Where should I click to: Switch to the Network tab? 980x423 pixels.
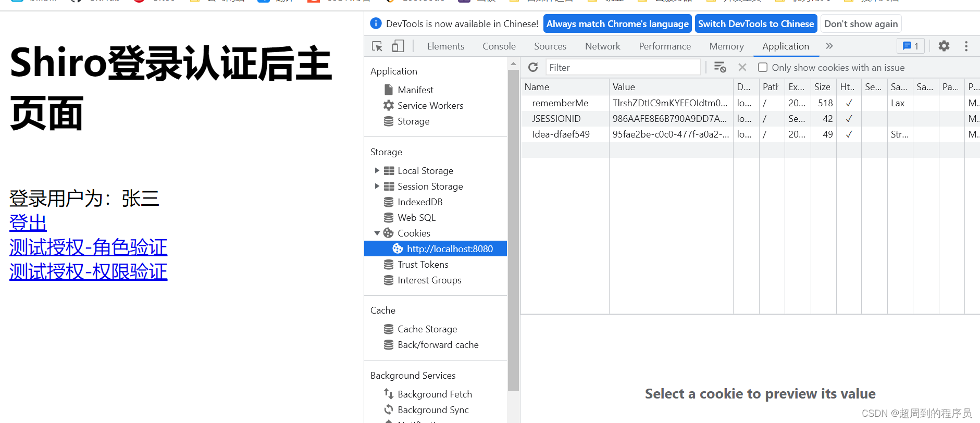[603, 46]
